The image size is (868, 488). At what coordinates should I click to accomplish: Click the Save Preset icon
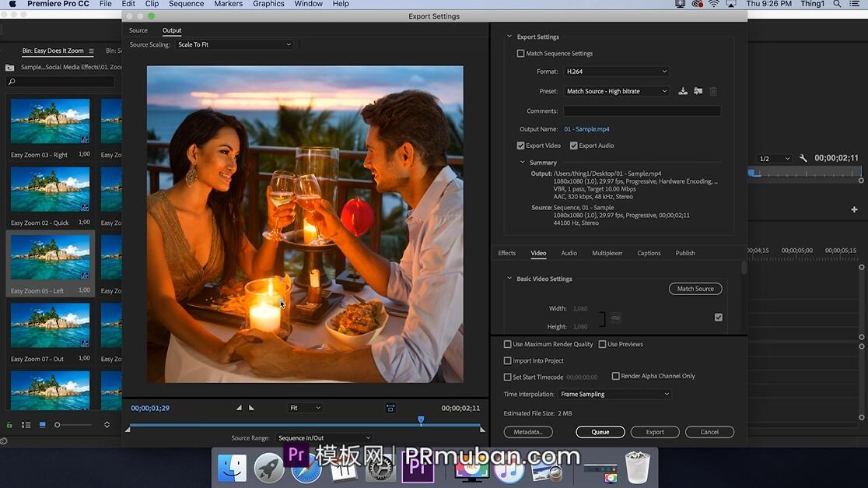[683, 91]
